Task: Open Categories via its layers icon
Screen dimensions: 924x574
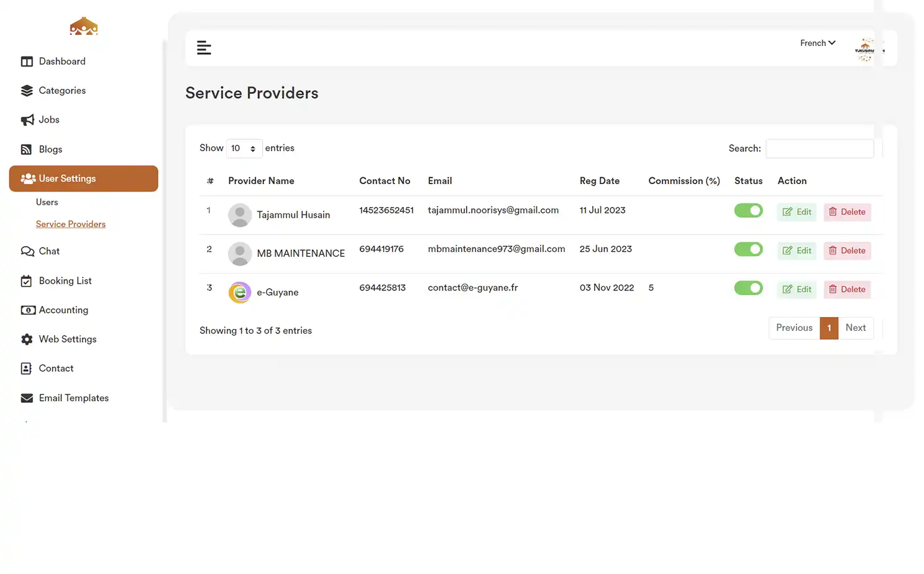Action: (x=27, y=90)
